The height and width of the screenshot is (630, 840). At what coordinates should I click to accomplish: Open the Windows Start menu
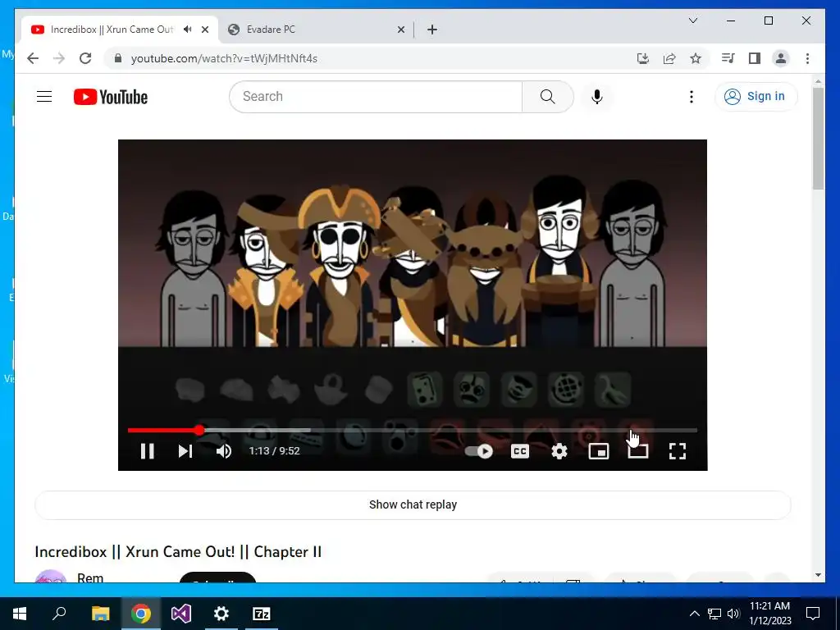[x=20, y=614]
